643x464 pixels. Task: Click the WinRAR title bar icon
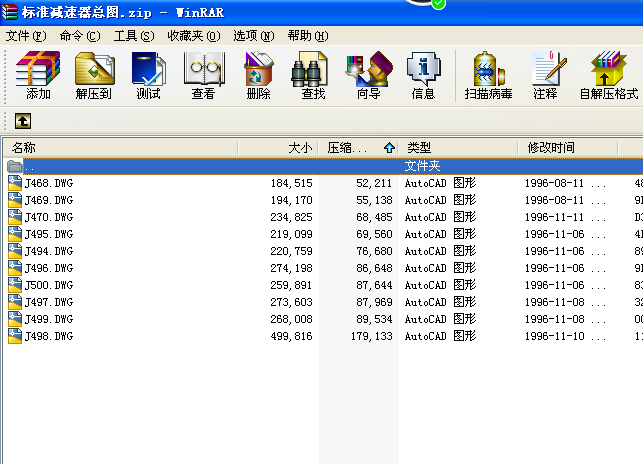[10, 12]
